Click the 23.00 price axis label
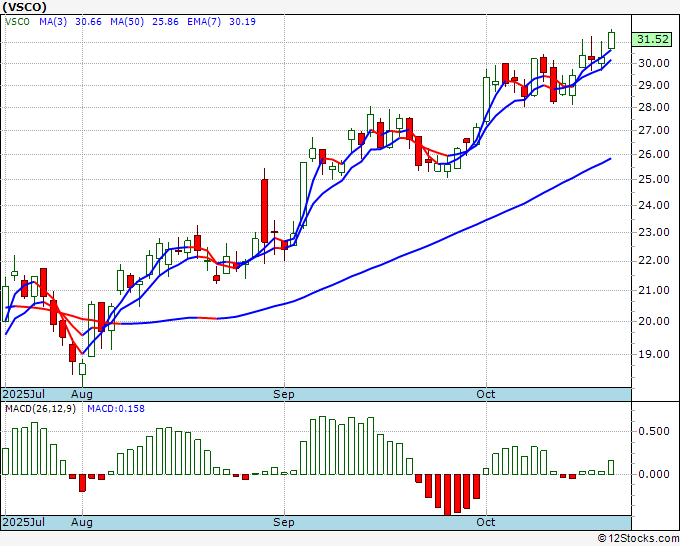Screen dimensions: 680x546 coord(653,232)
